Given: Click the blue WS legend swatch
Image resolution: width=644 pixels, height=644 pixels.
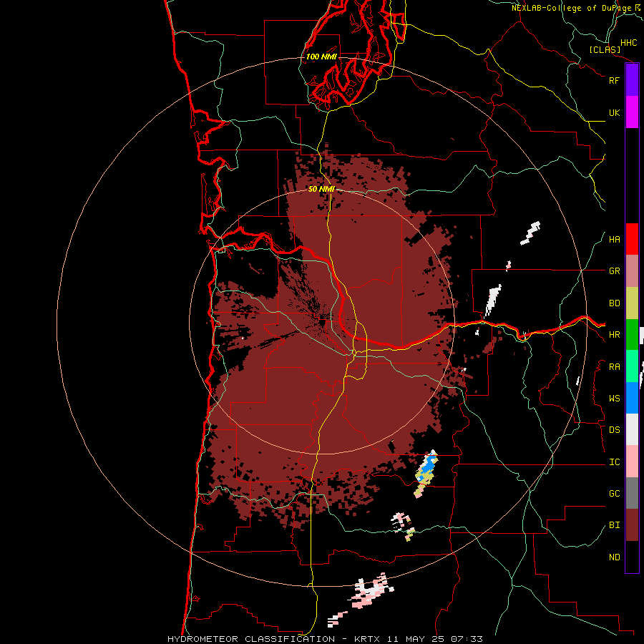Looking at the screenshot, I should 632,398.
